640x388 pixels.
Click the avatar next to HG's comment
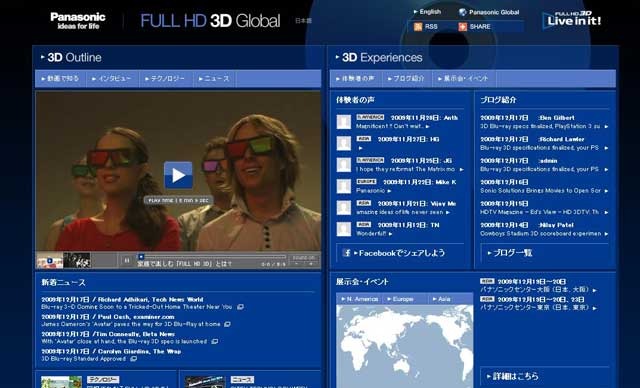(x=344, y=143)
